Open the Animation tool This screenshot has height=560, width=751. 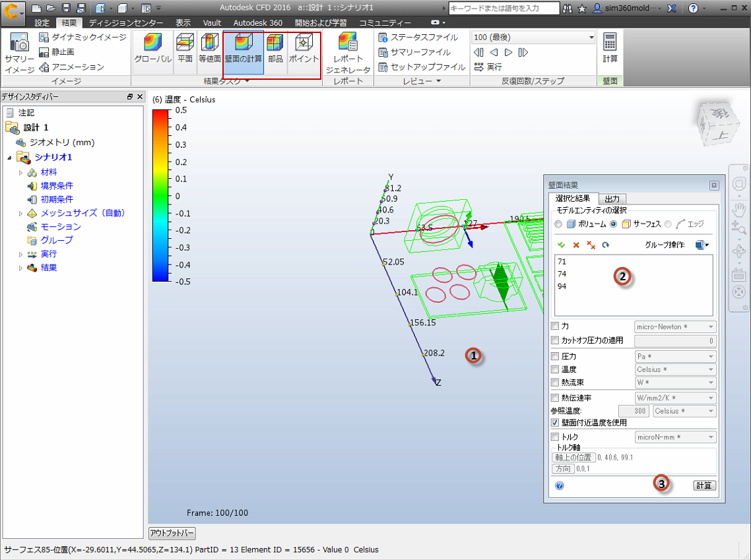pos(71,67)
